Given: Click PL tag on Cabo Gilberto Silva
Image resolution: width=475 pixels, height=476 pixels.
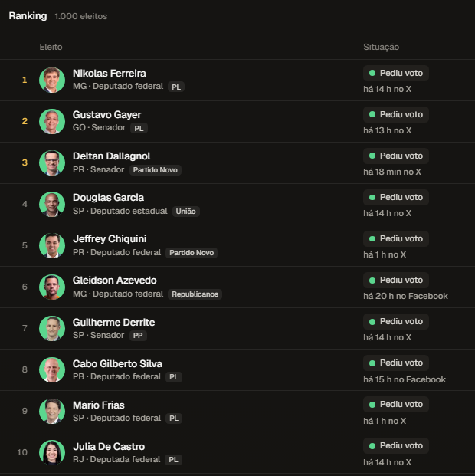Looking at the screenshot, I should tap(174, 377).
